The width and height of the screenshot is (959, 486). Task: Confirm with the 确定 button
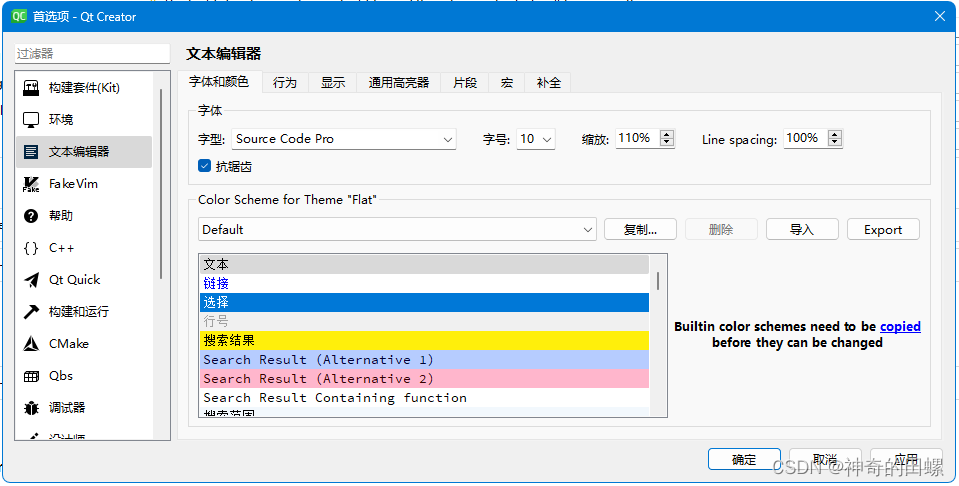744,459
